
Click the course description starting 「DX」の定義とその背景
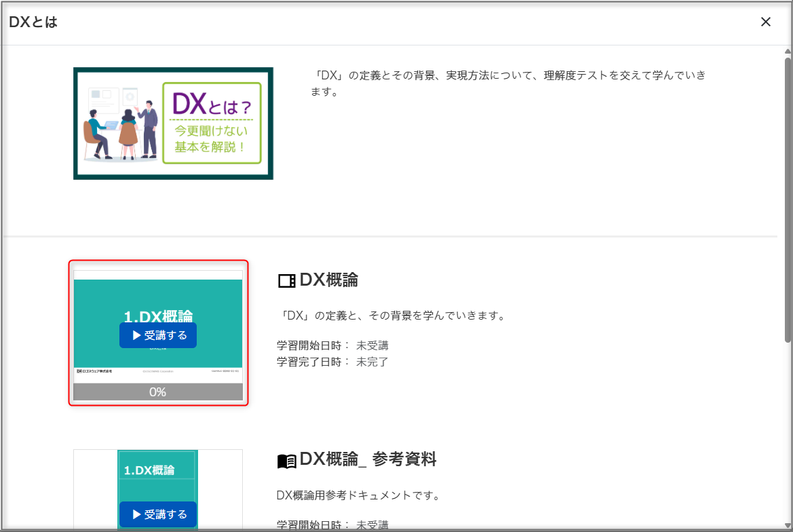[508, 83]
